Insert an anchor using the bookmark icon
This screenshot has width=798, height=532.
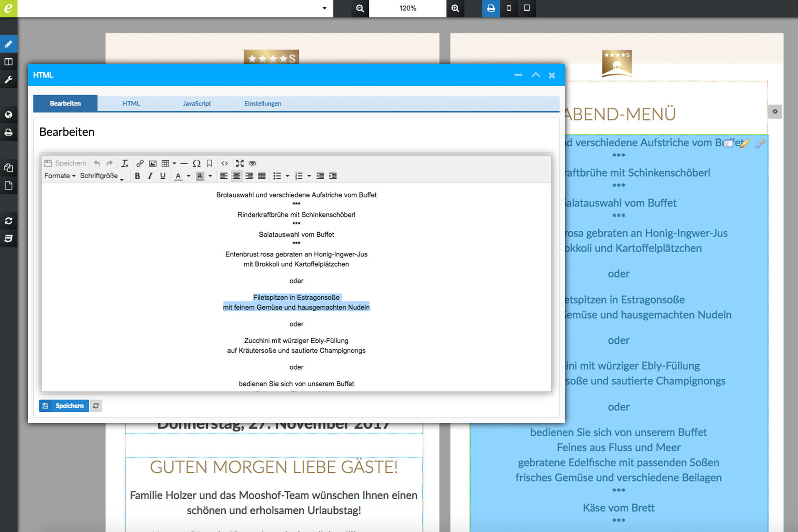pos(209,163)
